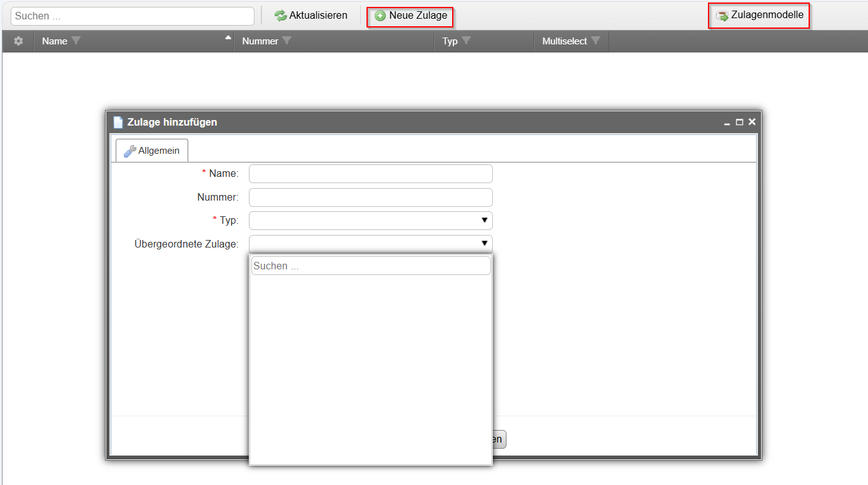Open Zulagenmodelle from the toolbar
This screenshot has height=485, width=868.
[x=759, y=16]
